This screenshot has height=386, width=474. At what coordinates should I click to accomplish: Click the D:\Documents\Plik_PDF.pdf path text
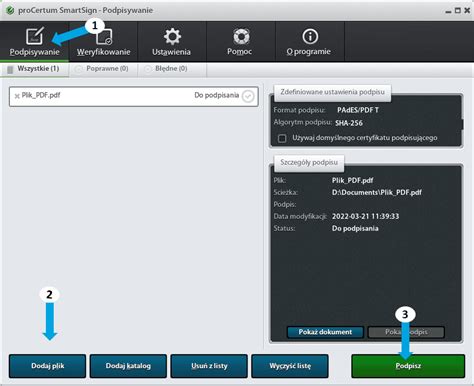coord(377,192)
